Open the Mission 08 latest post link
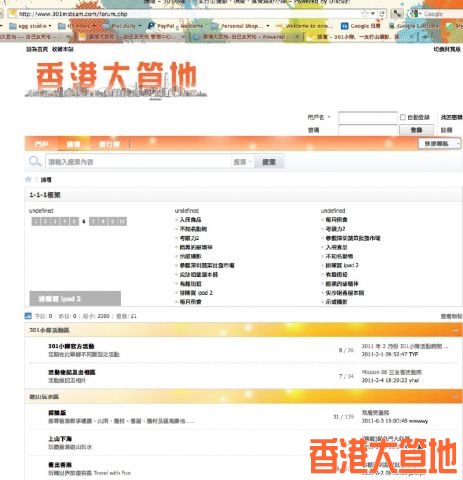This screenshot has width=463, height=480. coord(392,372)
